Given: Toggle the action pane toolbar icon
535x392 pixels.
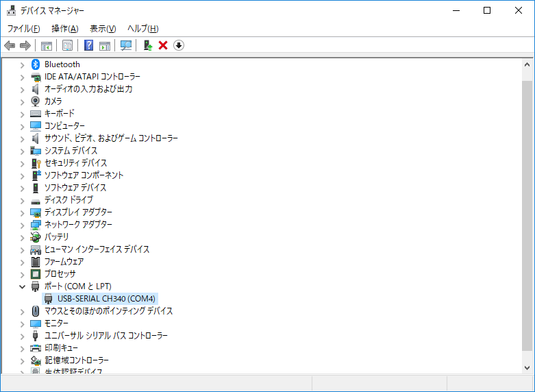Looking at the screenshot, I should click(x=105, y=45).
